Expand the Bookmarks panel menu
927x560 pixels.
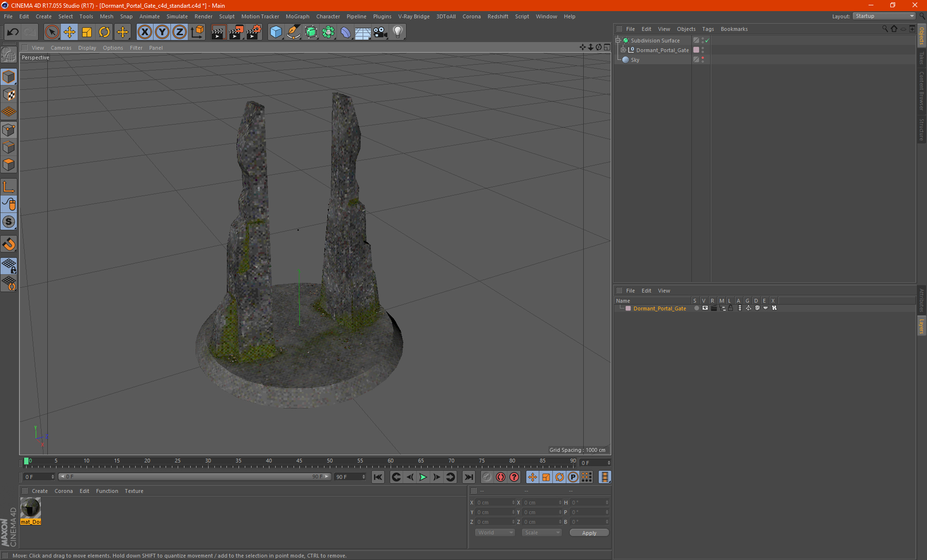[x=734, y=28]
